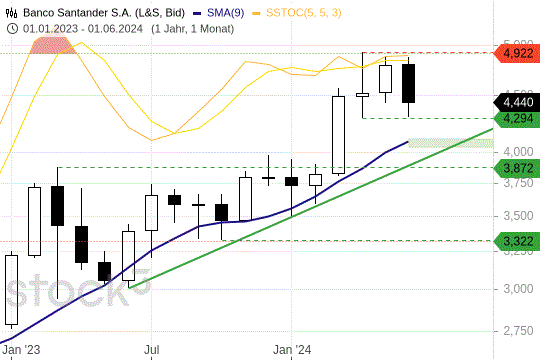
Task: Click the orange SSTOC legend marker
Action: coord(256,14)
